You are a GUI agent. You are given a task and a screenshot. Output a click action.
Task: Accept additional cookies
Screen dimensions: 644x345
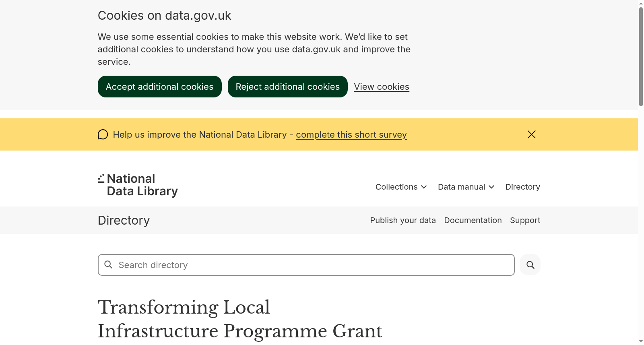pos(159,87)
